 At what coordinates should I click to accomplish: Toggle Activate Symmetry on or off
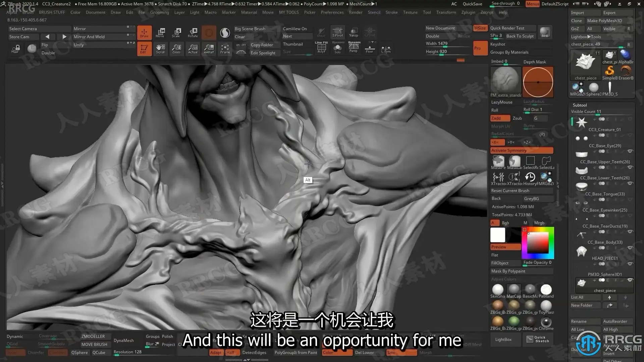coord(522,150)
